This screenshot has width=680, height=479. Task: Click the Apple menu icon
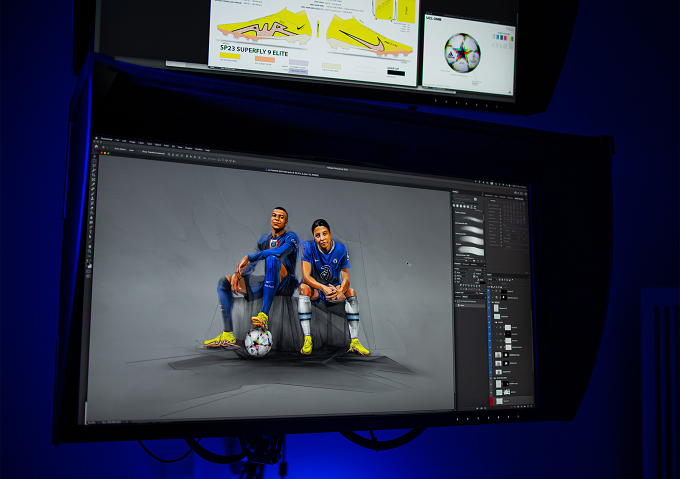(96, 138)
